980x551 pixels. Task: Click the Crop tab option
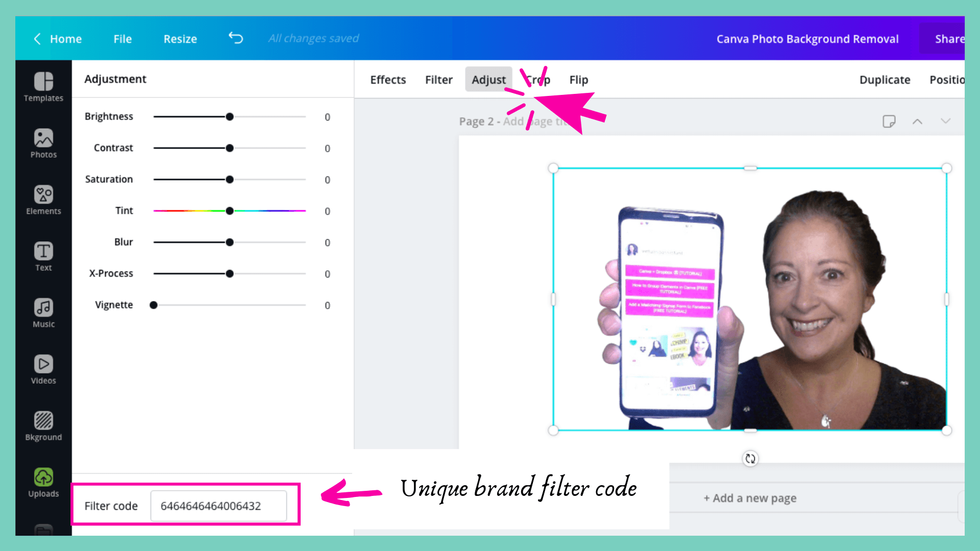pos(538,80)
